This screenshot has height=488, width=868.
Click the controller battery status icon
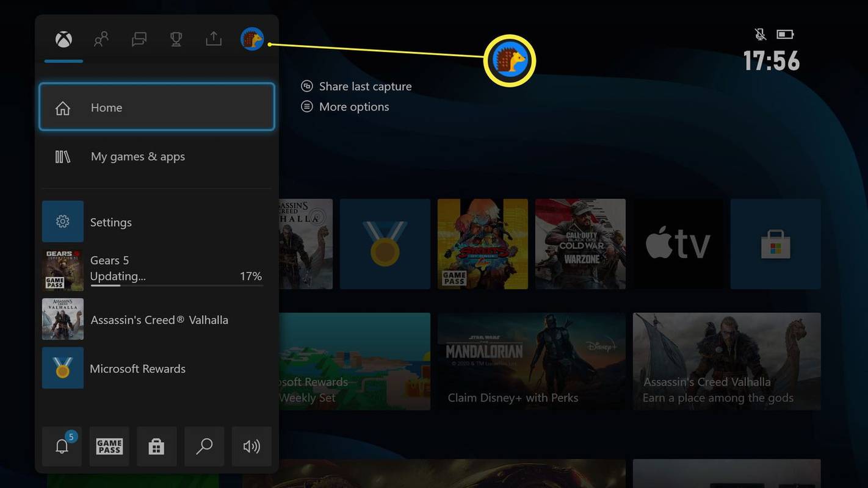point(784,34)
